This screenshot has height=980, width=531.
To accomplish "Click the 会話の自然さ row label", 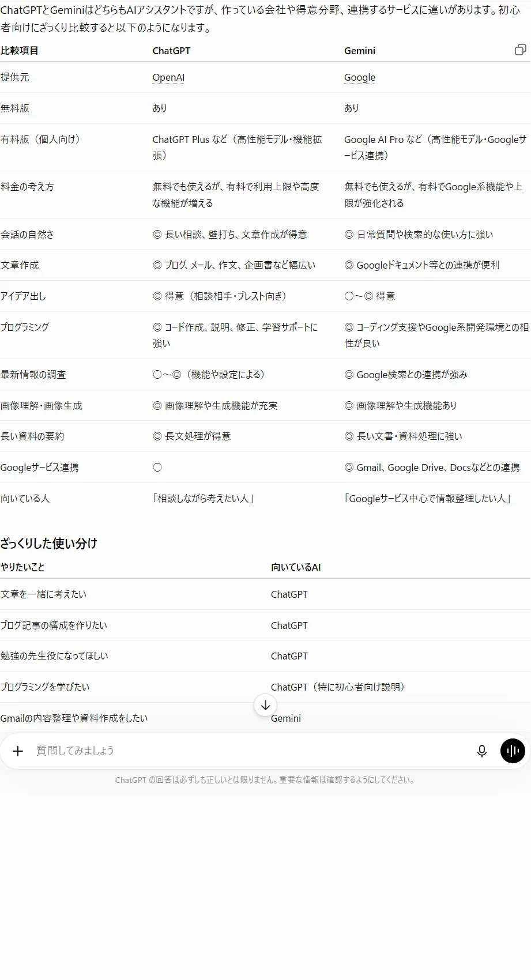I will click(27, 235).
